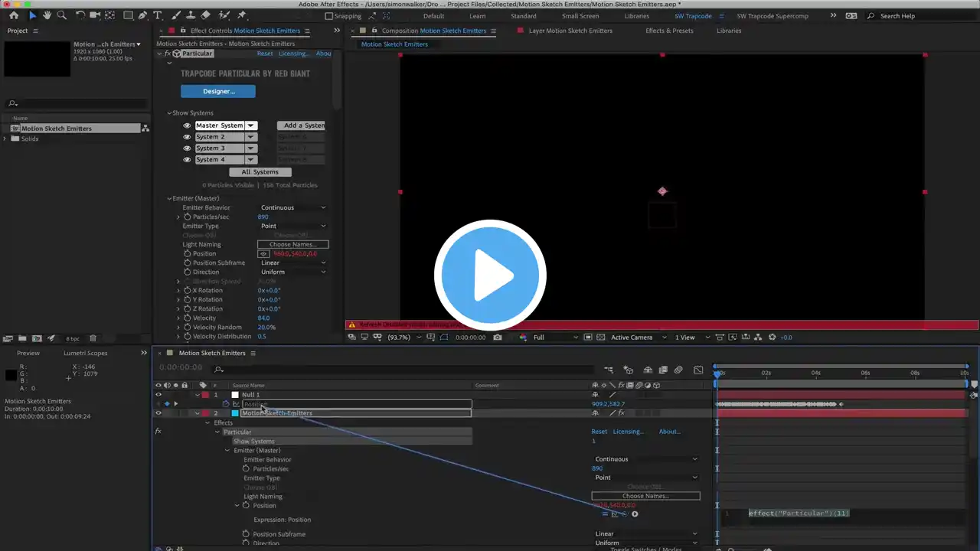This screenshot has width=980, height=551.
Task: Select the Selection arrow tool
Action: [32, 15]
